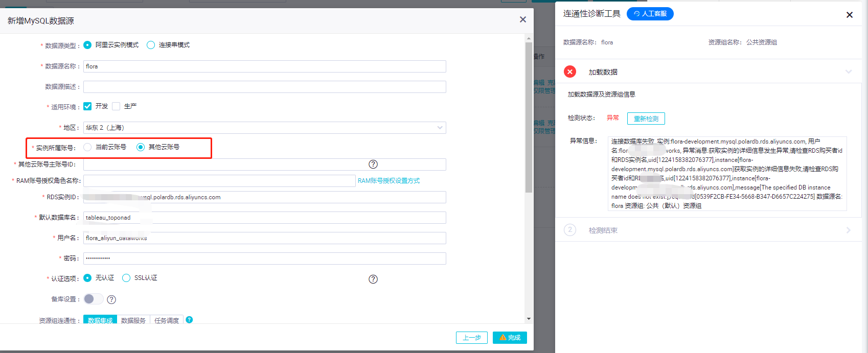The image size is (868, 353).
Task: Click the empty 数据源描述 input field
Action: (x=265, y=87)
